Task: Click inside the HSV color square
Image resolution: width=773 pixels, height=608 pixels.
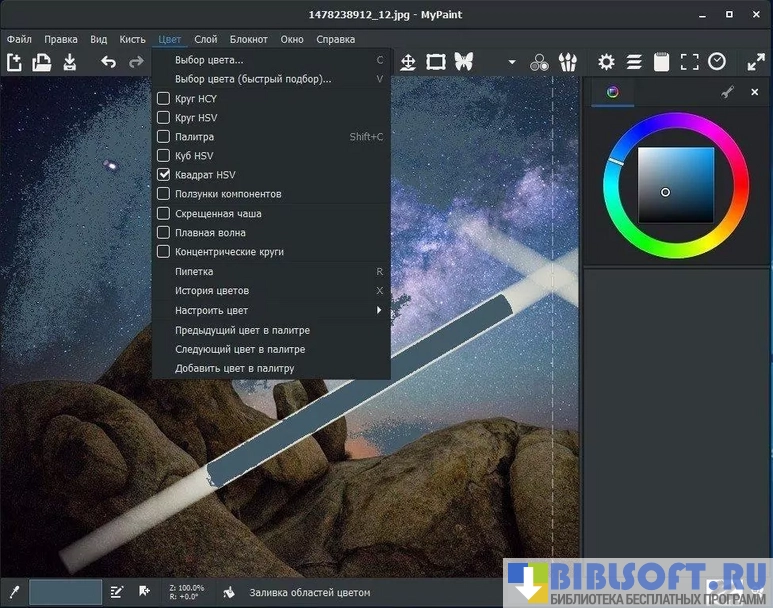Action: 676,185
